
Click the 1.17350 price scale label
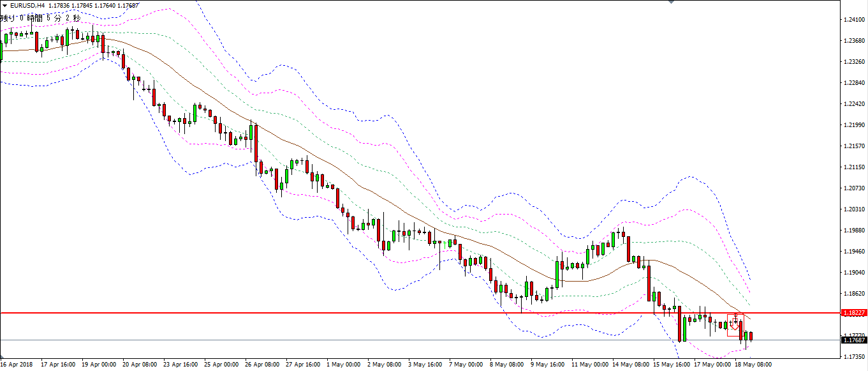tap(853, 356)
